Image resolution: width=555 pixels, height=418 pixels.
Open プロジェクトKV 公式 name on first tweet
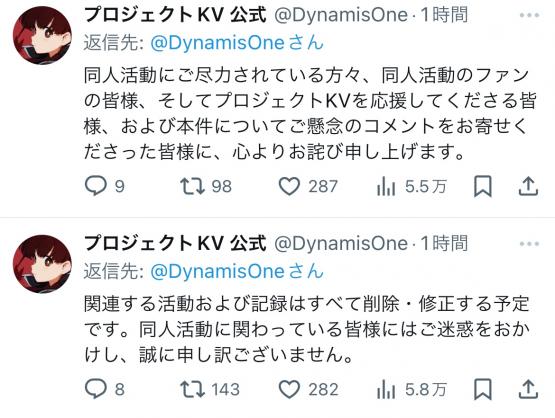pyautogui.click(x=175, y=15)
